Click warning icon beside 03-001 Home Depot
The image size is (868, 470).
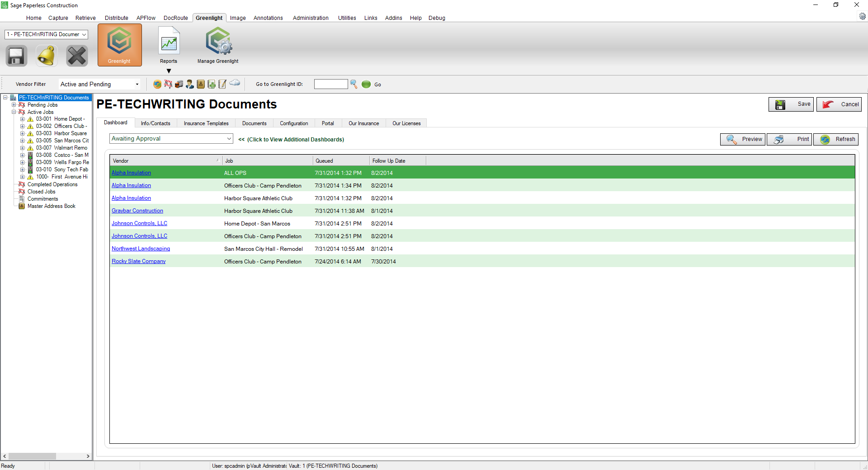point(30,119)
